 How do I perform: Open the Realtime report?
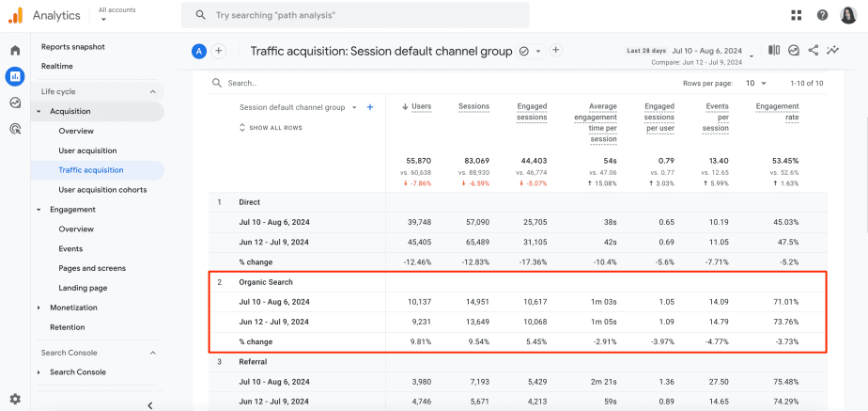pyautogui.click(x=57, y=66)
